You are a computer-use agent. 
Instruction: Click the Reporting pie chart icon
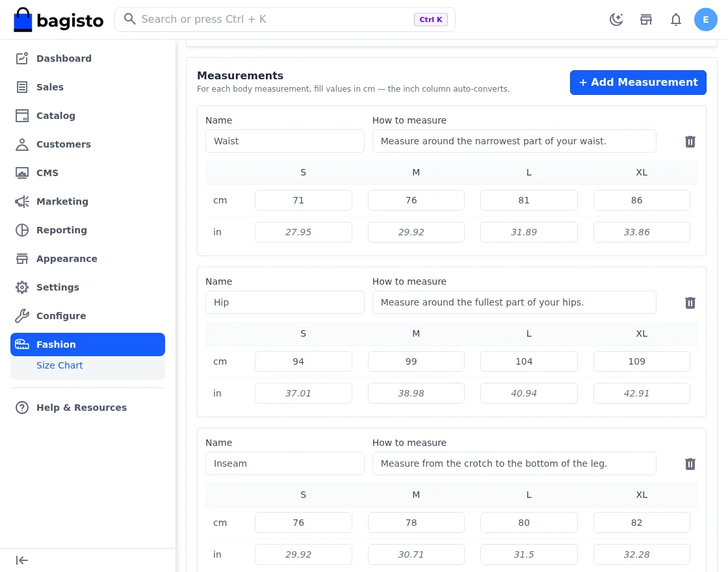(x=22, y=230)
